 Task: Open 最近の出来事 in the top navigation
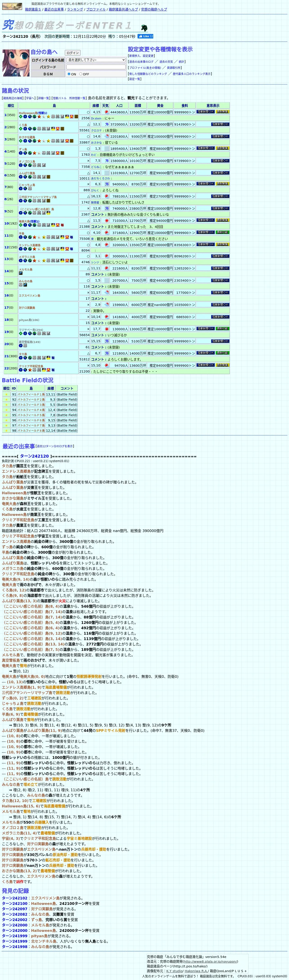pos(54,9)
